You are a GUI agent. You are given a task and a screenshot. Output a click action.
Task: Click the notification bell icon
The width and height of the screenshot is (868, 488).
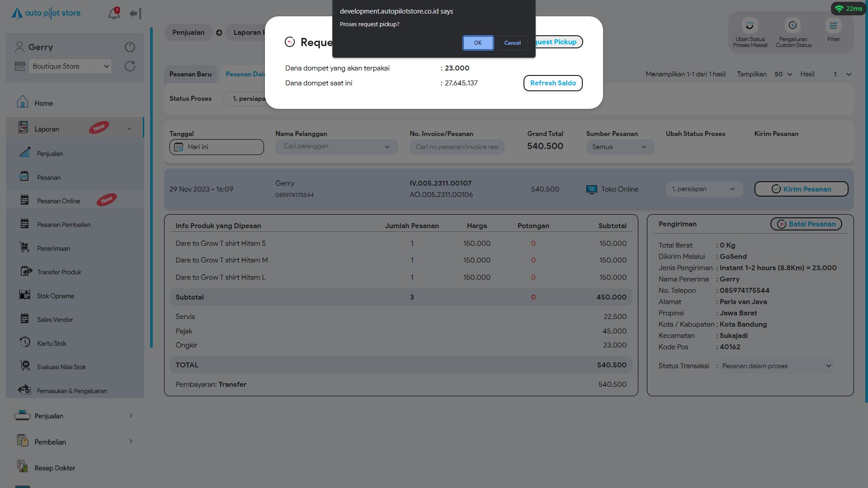113,14
